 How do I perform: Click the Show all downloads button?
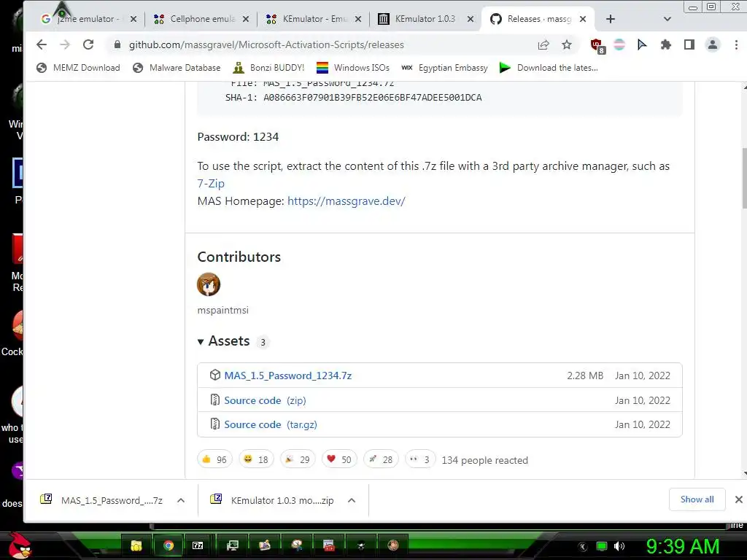click(697, 499)
